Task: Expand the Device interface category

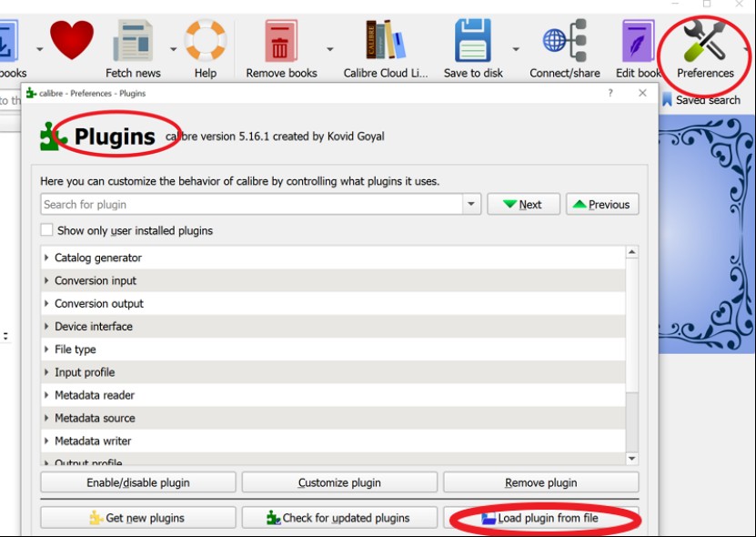Action: (46, 326)
